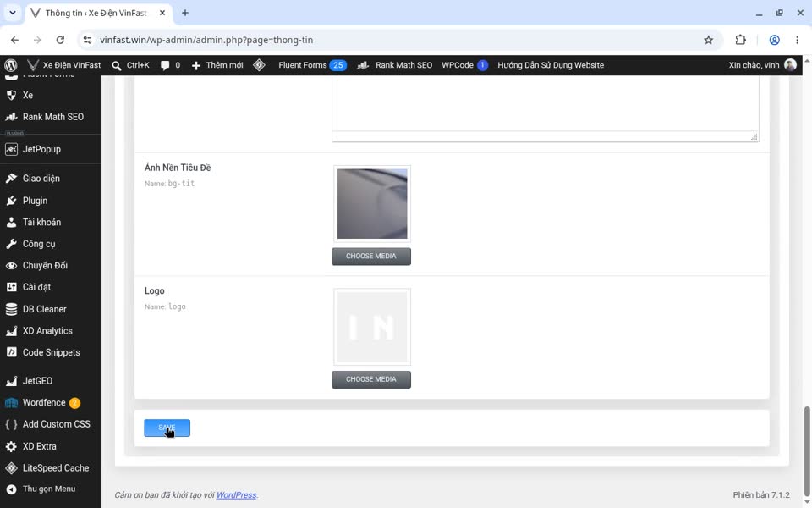Open the Xe Điện VinFast site link
The image size is (812, 508).
(x=64, y=65)
